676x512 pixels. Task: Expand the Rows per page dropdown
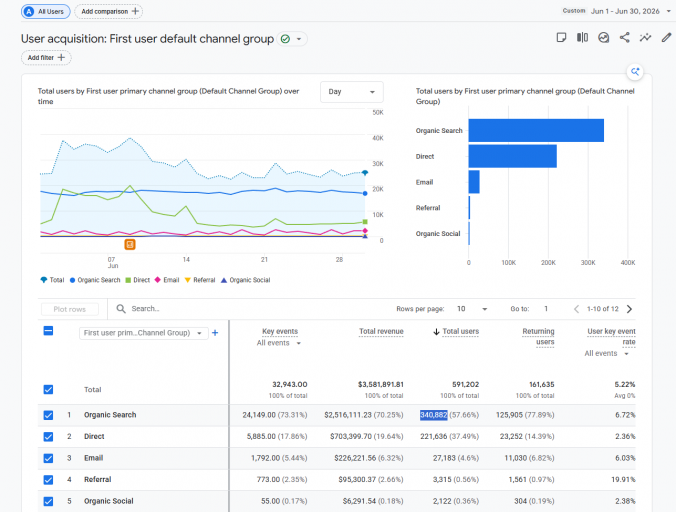pyautogui.click(x=472, y=309)
